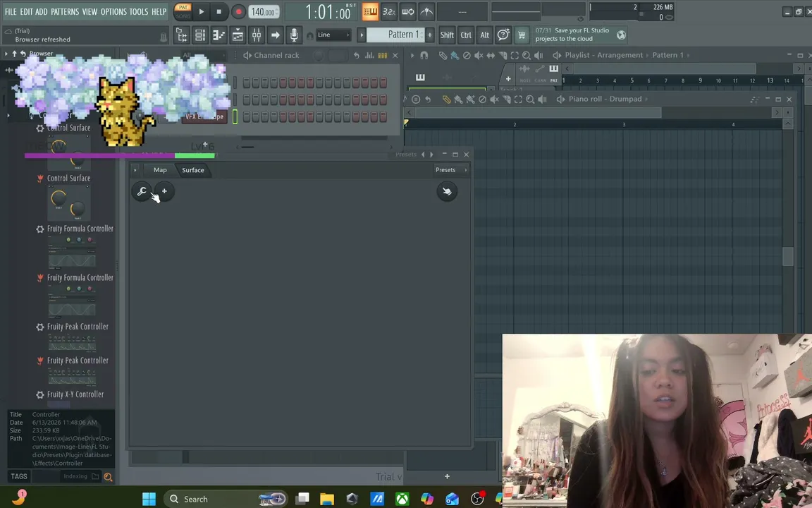Select the pencil draw tool in Playlist toolbar
This screenshot has width=812, height=508.
pyautogui.click(x=443, y=55)
